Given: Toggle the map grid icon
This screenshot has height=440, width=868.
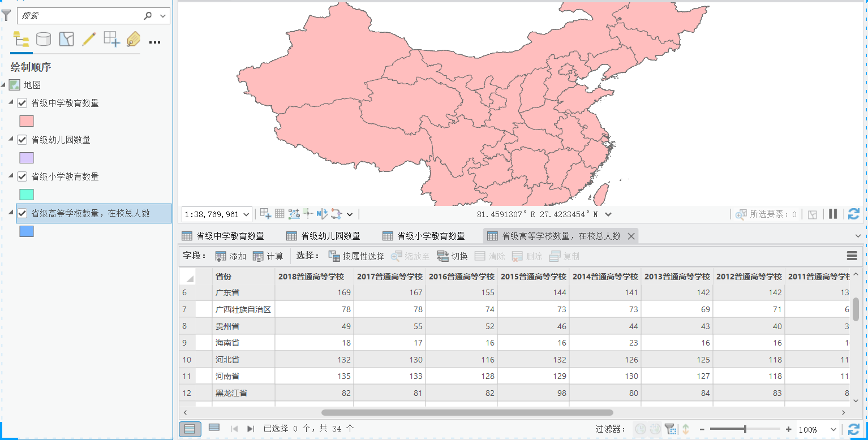Looking at the screenshot, I should click(280, 214).
